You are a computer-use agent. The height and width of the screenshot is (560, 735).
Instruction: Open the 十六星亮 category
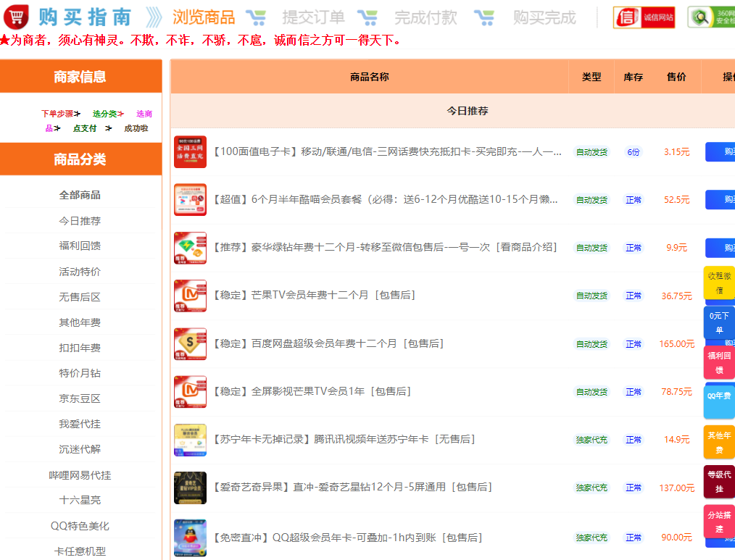pyautogui.click(x=80, y=500)
